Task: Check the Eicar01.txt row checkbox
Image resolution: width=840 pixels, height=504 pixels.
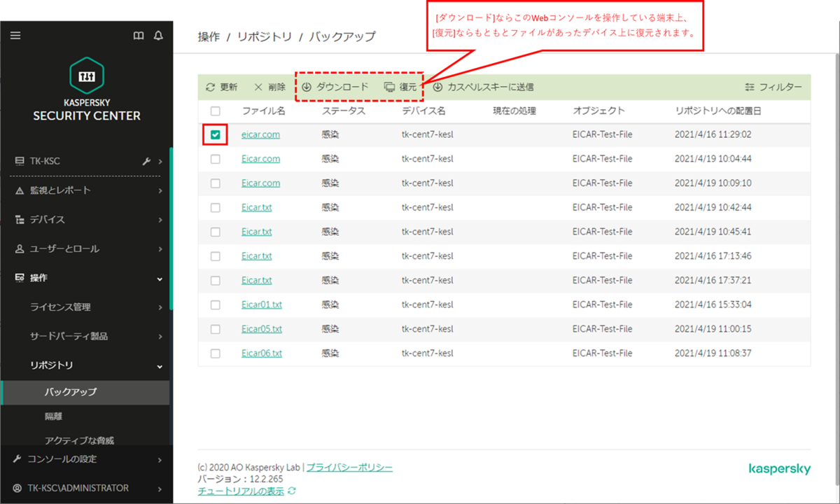Action: [215, 304]
